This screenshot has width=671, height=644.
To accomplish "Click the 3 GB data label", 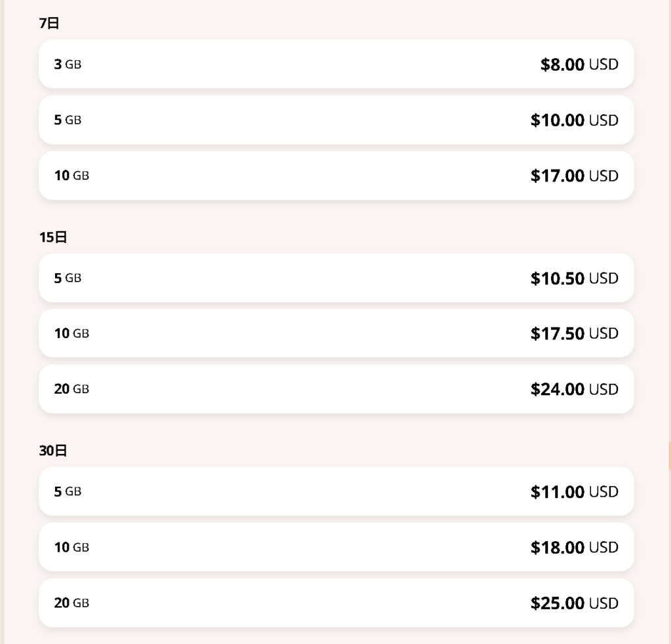I will 67,64.
